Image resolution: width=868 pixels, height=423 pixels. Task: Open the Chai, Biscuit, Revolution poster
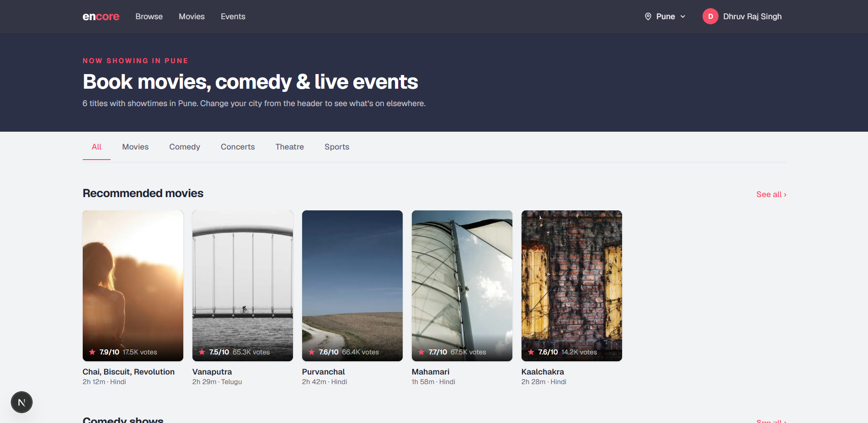tap(133, 286)
